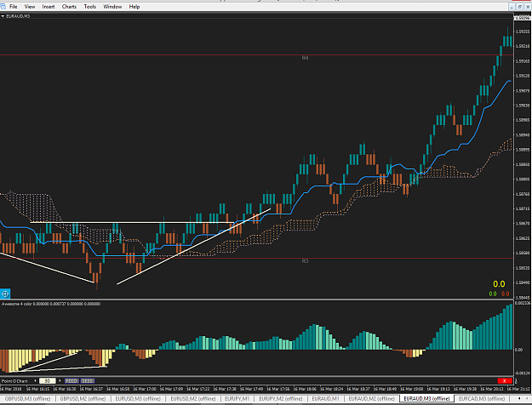Click the SESS button in Point O Chart bar
Image resolution: width=532 pixels, height=405 pixels.
pyautogui.click(x=87, y=381)
